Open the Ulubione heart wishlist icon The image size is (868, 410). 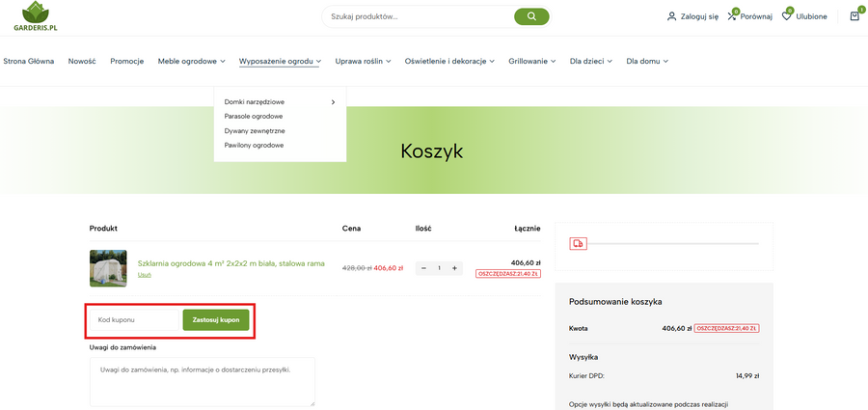tap(787, 16)
